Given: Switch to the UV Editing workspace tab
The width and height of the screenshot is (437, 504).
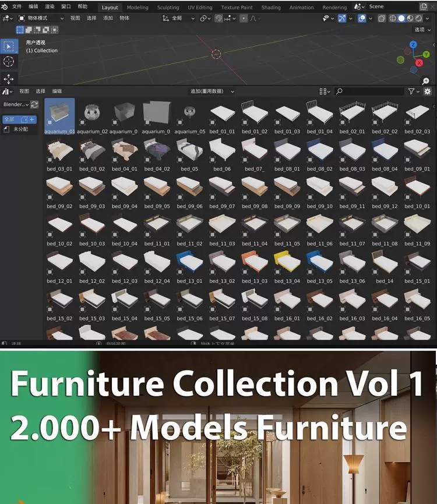Looking at the screenshot, I should point(200,7).
